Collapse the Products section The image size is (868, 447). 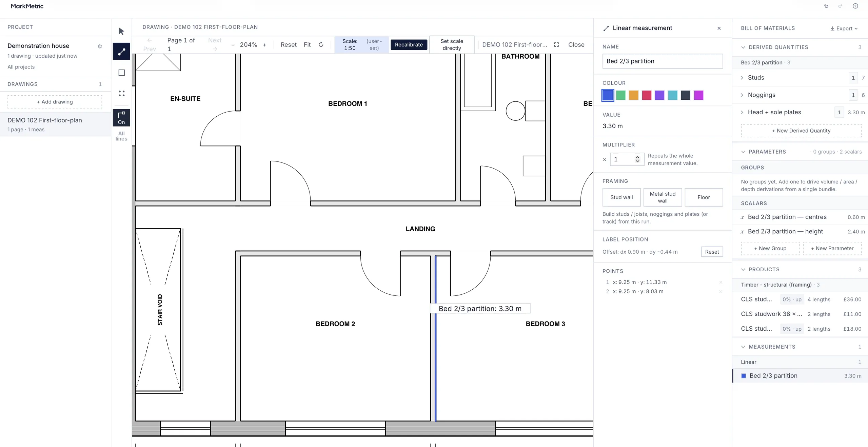pos(743,269)
